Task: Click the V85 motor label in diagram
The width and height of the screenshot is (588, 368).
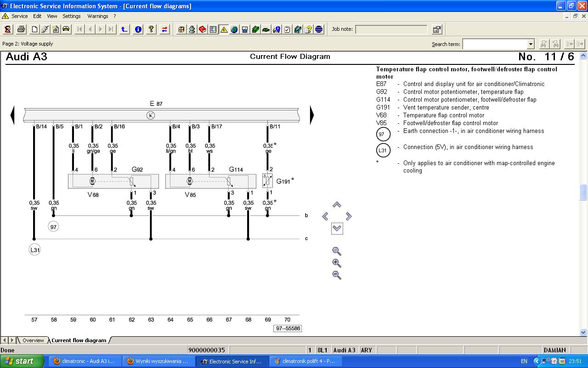Action: click(190, 195)
